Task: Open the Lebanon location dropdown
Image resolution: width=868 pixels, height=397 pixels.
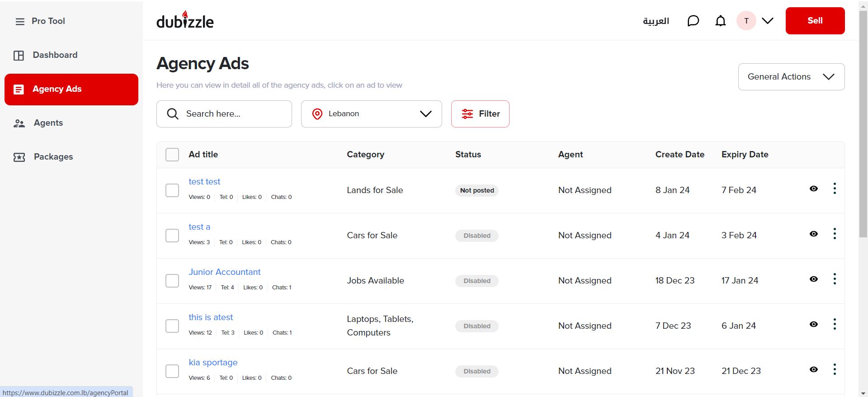Action: click(372, 114)
